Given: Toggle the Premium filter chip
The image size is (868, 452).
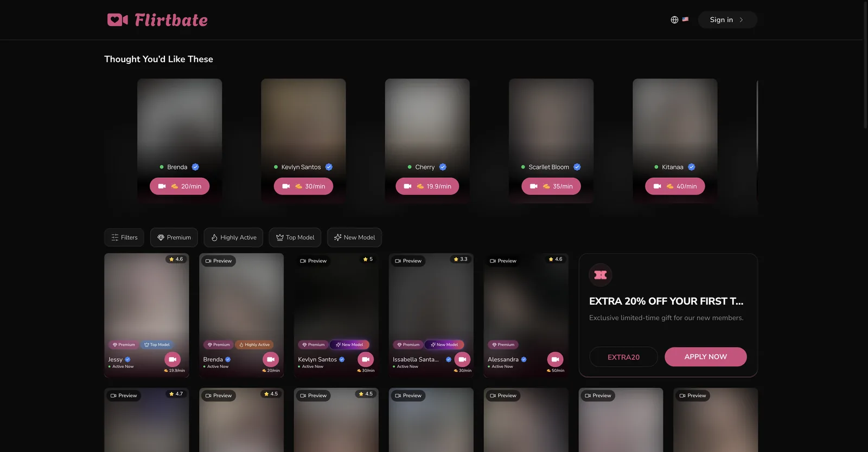Looking at the screenshot, I should pyautogui.click(x=174, y=237).
